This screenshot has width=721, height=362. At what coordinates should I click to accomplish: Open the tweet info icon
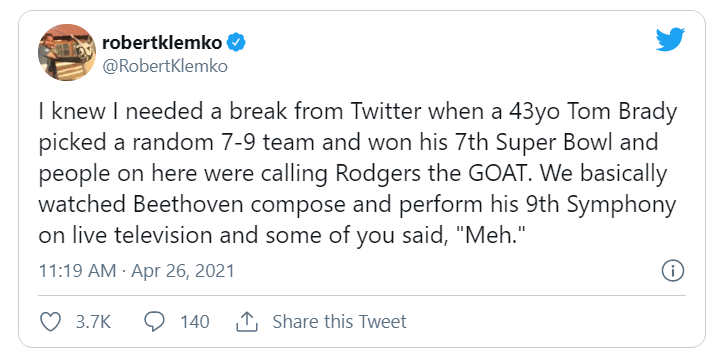pyautogui.click(x=673, y=270)
